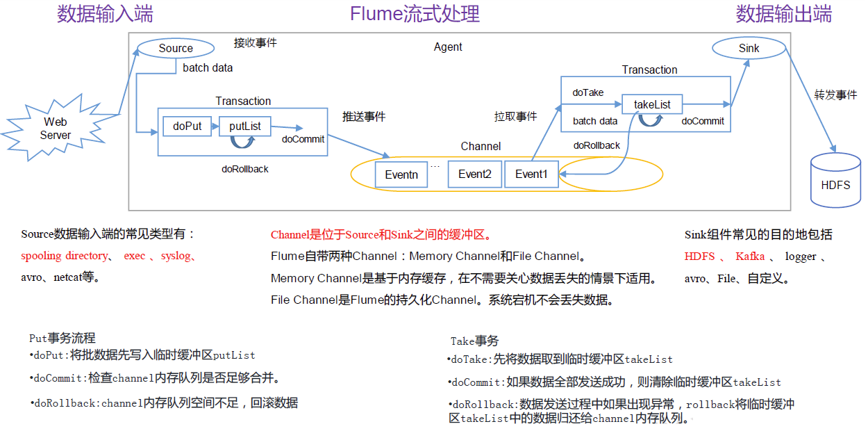Click "doCommit" label right of putList

[303, 139]
